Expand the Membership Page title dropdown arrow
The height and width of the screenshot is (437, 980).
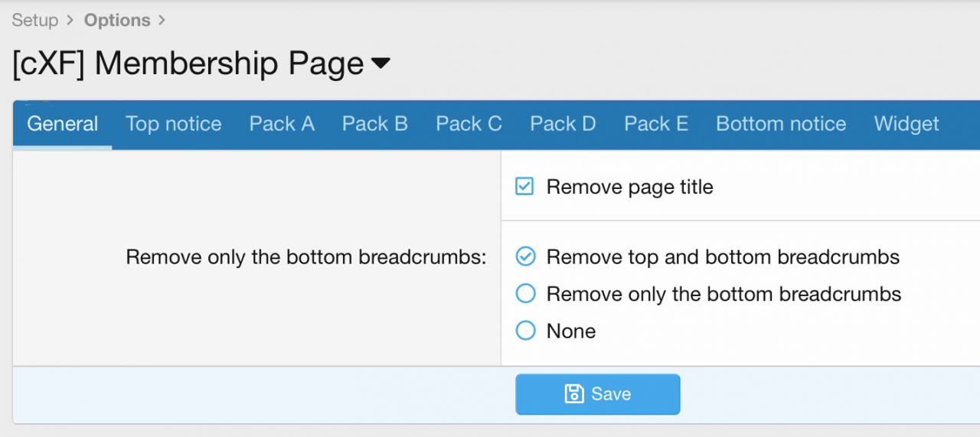point(381,64)
